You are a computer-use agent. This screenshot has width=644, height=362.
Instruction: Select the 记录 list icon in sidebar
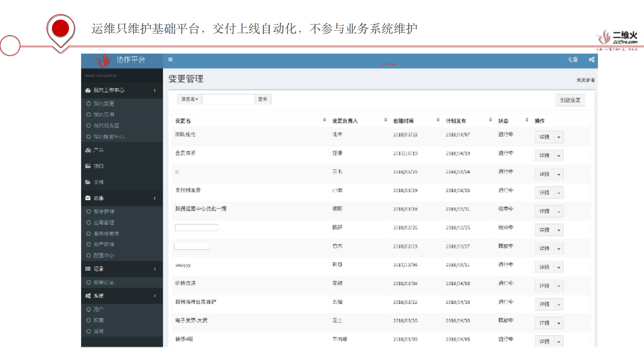[x=88, y=269]
